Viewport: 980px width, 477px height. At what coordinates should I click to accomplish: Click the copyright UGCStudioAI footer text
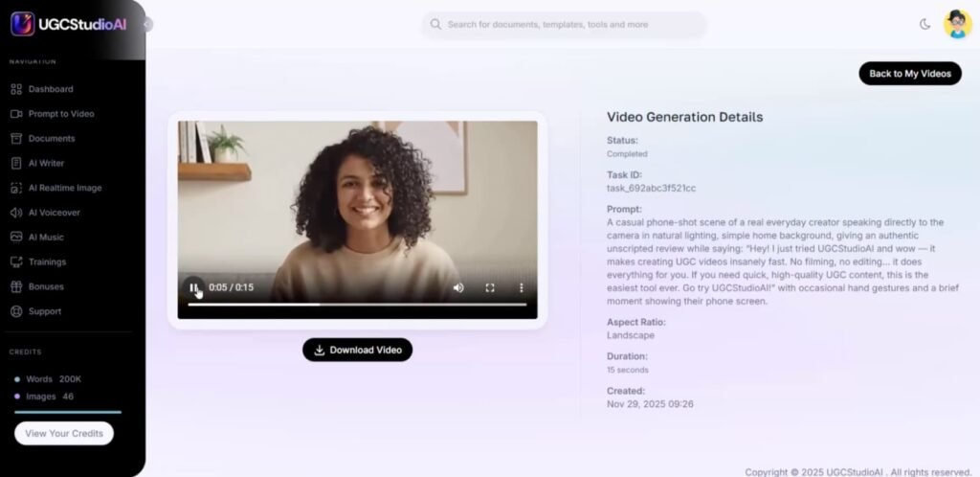coord(858,472)
